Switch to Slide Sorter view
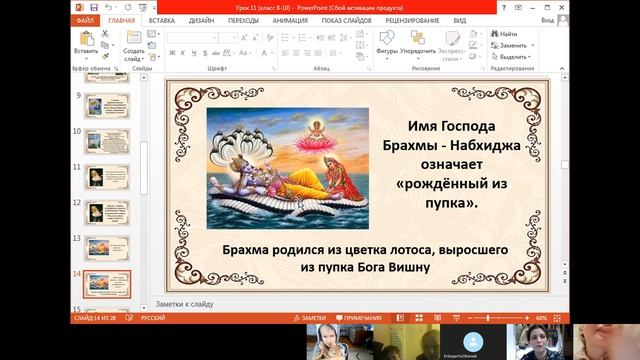This screenshot has height=360, width=640. pos(419,318)
